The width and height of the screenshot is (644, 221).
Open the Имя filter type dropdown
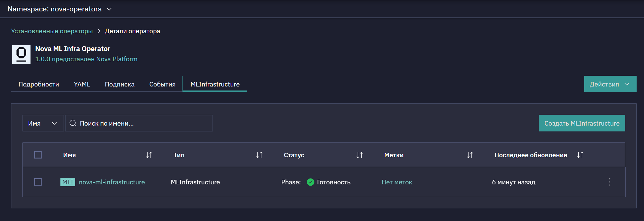tap(43, 123)
